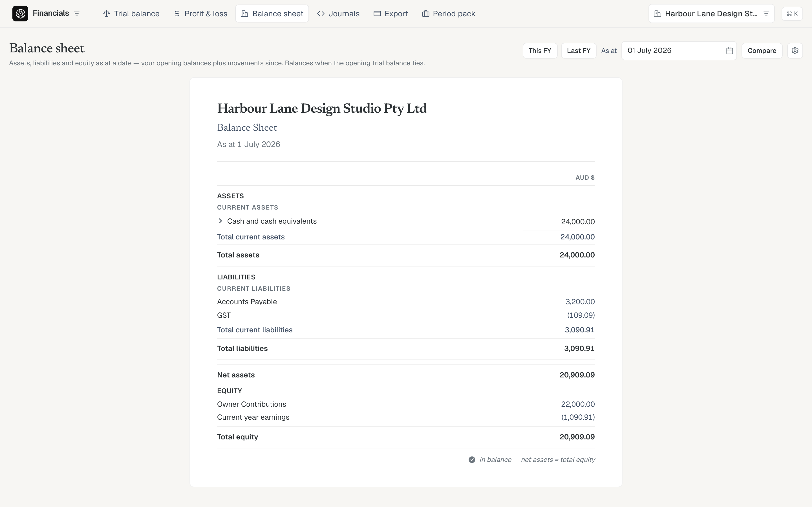Select the Last FY preset button
Screen dimensions: 812x507
[x=579, y=51]
